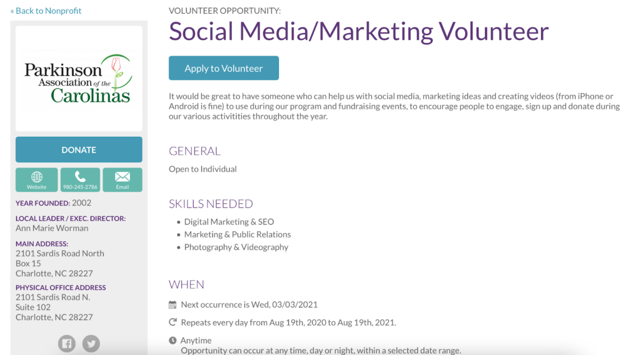Viewport: 644px width, 355px height.
Task: Click the calendar icon beside Next occurrence
Action: click(173, 304)
